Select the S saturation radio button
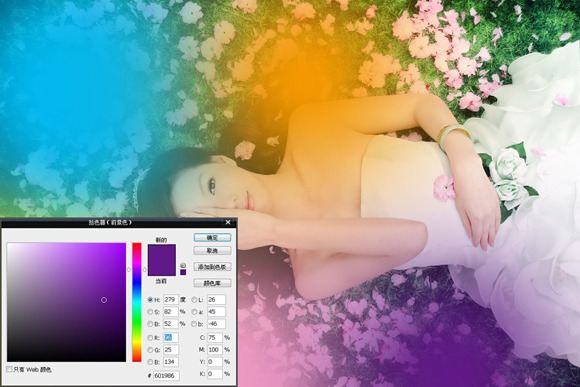 150,312
